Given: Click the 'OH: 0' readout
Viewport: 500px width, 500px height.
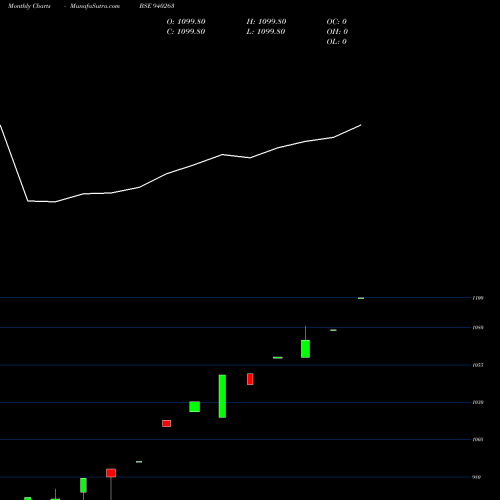Looking at the screenshot, I should (337, 32).
